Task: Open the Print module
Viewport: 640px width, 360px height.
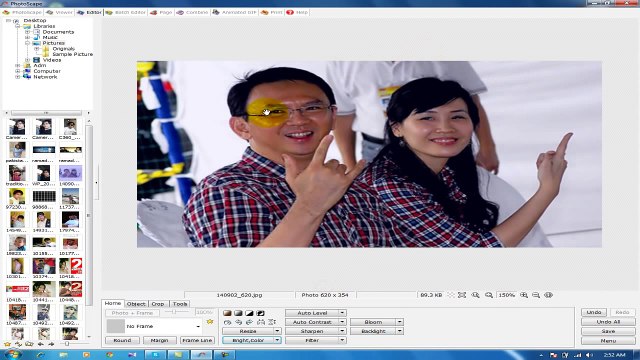Action: (271, 12)
